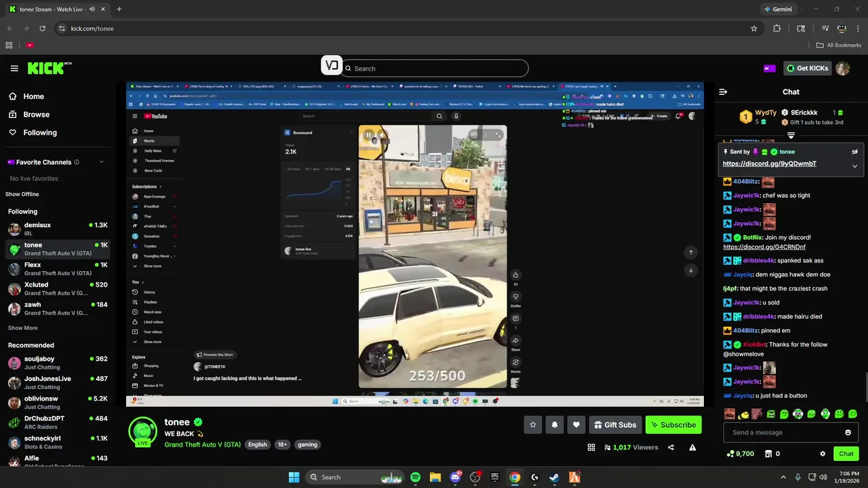Viewport: 868px width, 488px height.
Task: Click the English language tag
Action: tap(258, 445)
